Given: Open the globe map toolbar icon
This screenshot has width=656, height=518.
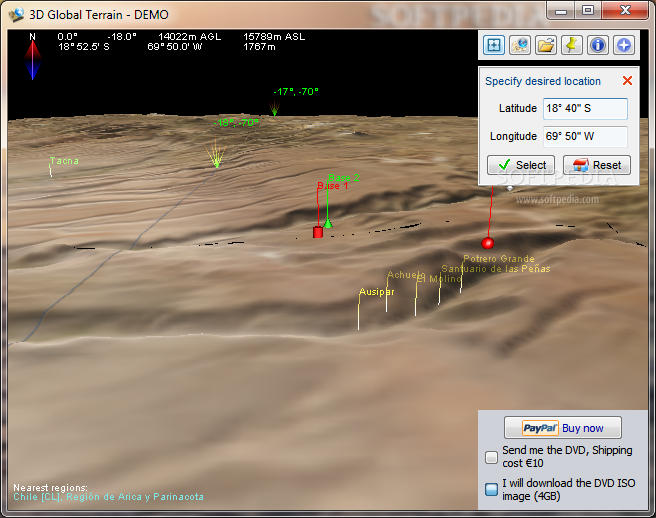Looking at the screenshot, I should 520,45.
